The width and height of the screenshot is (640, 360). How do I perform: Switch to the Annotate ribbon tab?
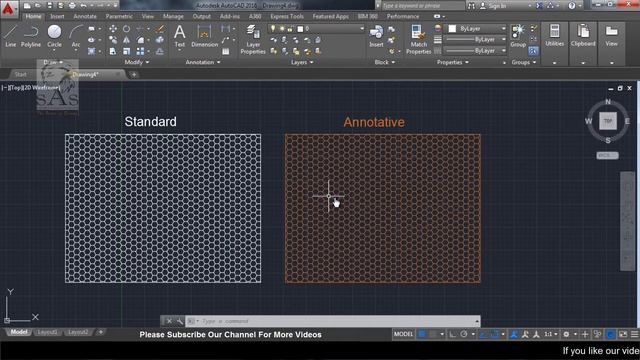click(x=85, y=16)
